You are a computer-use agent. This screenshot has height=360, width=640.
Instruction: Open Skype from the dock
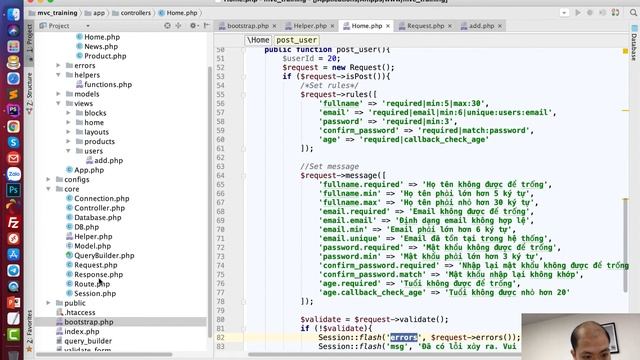(x=13, y=142)
